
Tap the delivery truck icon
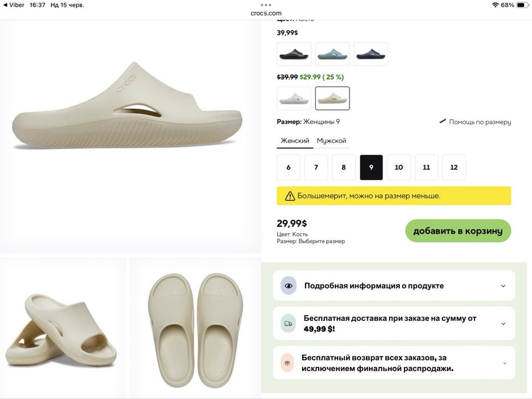289,324
